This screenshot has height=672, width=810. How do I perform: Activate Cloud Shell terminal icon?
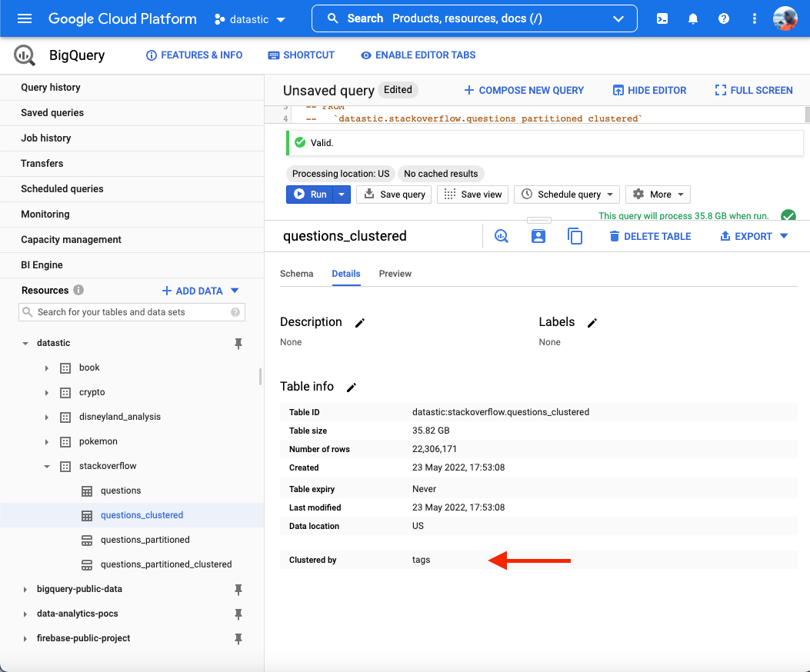point(662,18)
